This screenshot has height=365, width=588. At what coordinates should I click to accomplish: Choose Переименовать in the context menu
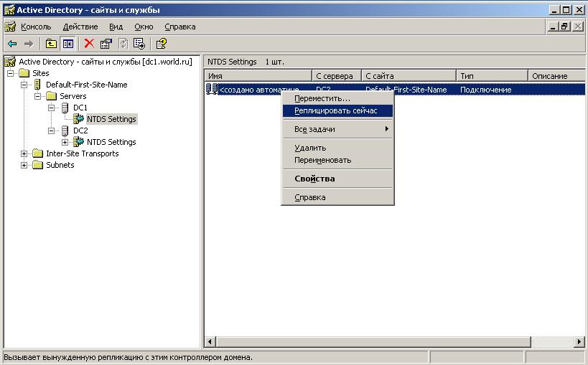[337, 160]
